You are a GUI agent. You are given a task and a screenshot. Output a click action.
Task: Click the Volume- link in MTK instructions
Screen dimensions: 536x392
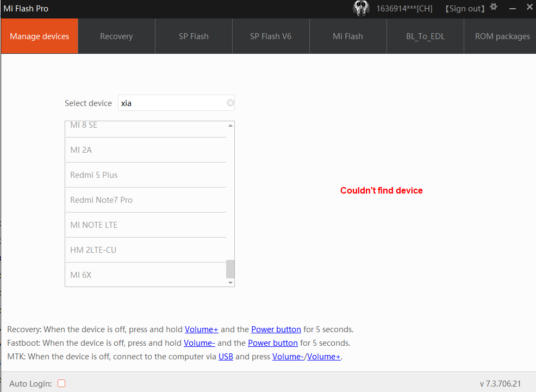pyautogui.click(x=288, y=357)
